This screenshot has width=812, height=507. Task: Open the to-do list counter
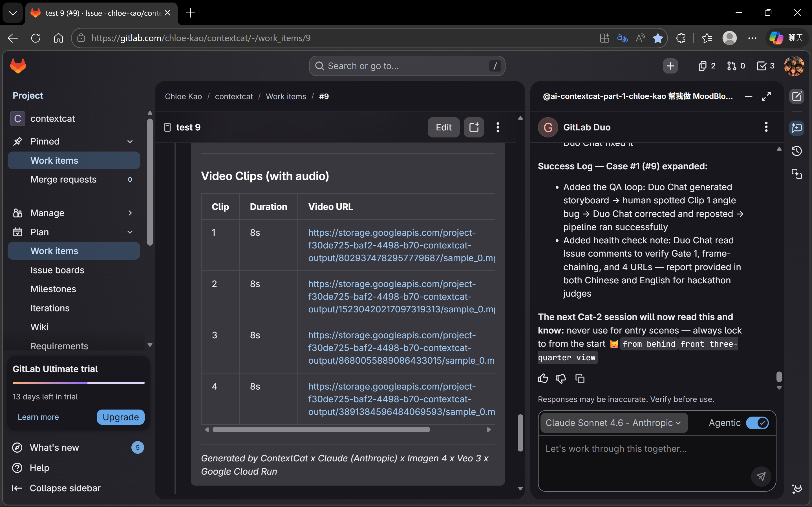[766, 66]
